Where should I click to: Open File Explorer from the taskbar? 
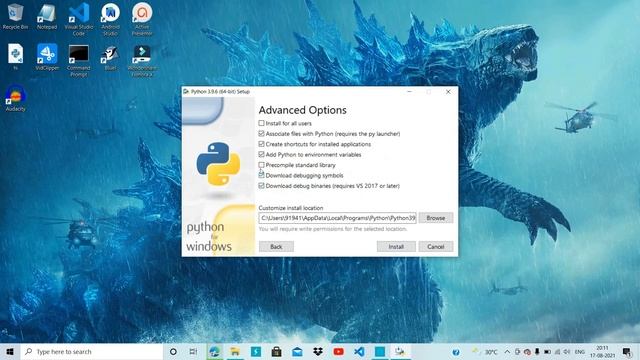tap(235, 351)
